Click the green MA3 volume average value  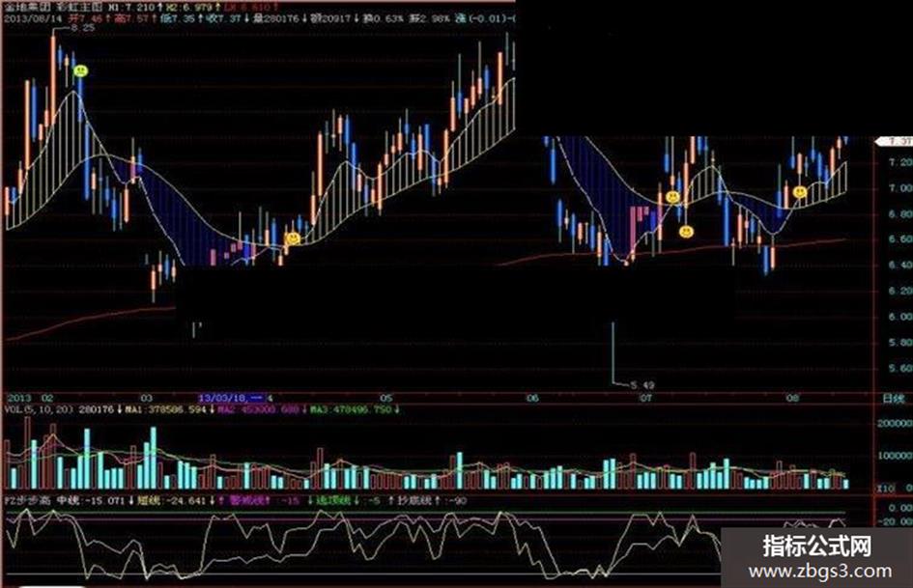351,409
